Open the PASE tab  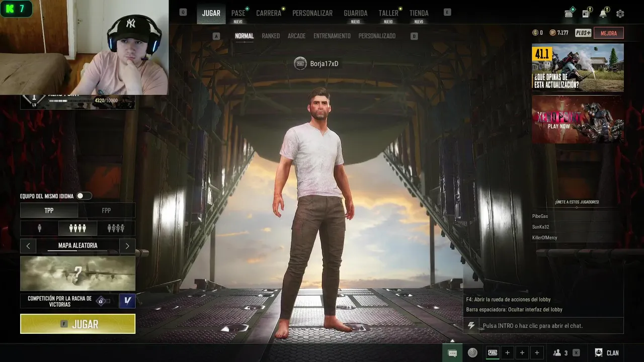coord(238,14)
